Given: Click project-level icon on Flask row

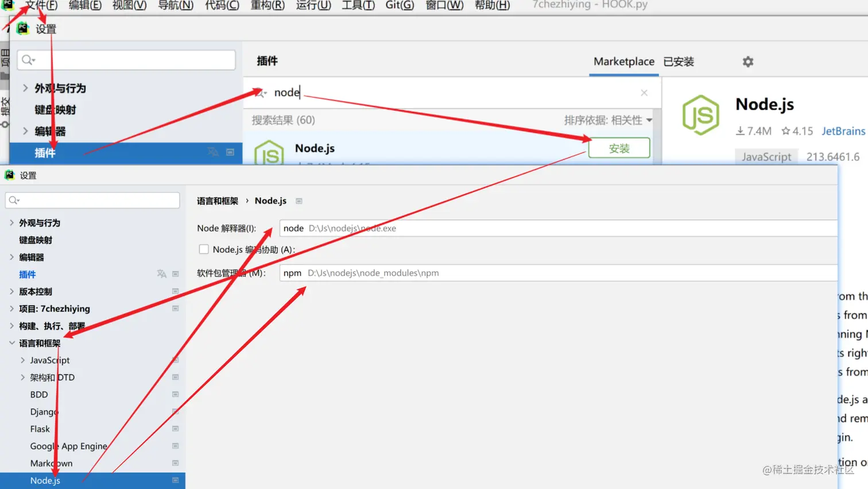Looking at the screenshot, I should point(175,429).
